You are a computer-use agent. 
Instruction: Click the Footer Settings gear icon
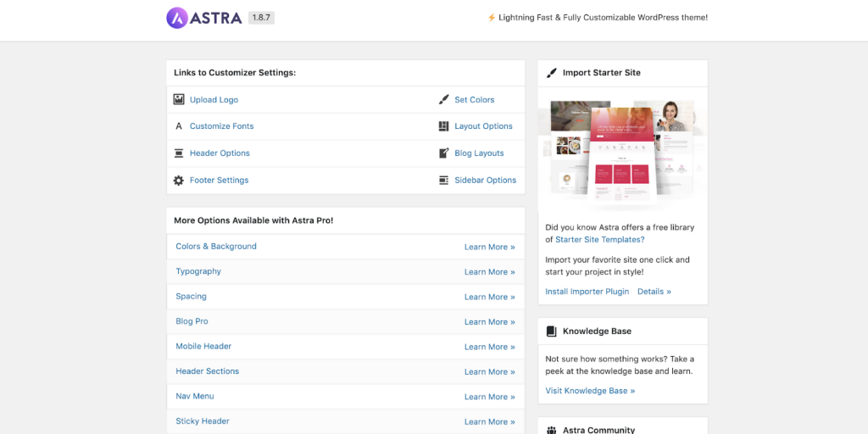178,181
